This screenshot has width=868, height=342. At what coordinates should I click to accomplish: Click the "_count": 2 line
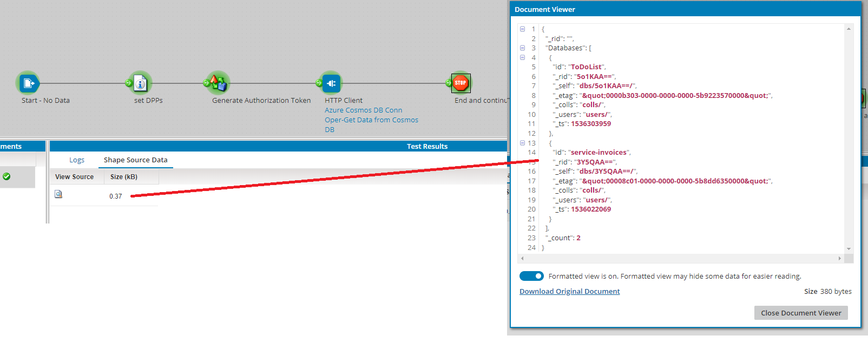coord(563,238)
